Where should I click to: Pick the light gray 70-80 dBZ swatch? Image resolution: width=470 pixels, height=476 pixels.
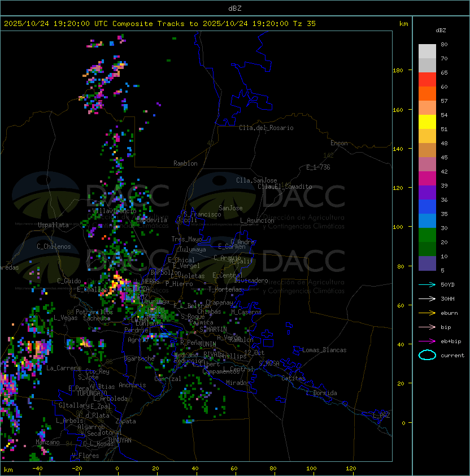pos(427,51)
